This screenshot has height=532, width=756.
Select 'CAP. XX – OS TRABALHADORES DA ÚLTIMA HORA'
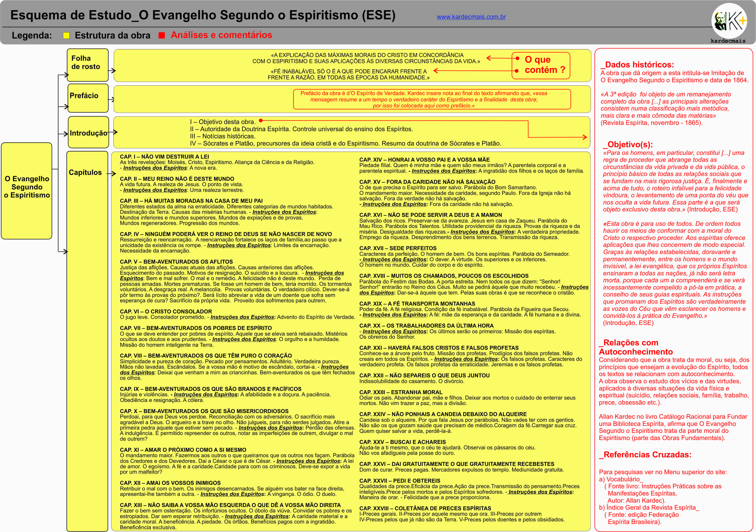pyautogui.click(x=426, y=325)
